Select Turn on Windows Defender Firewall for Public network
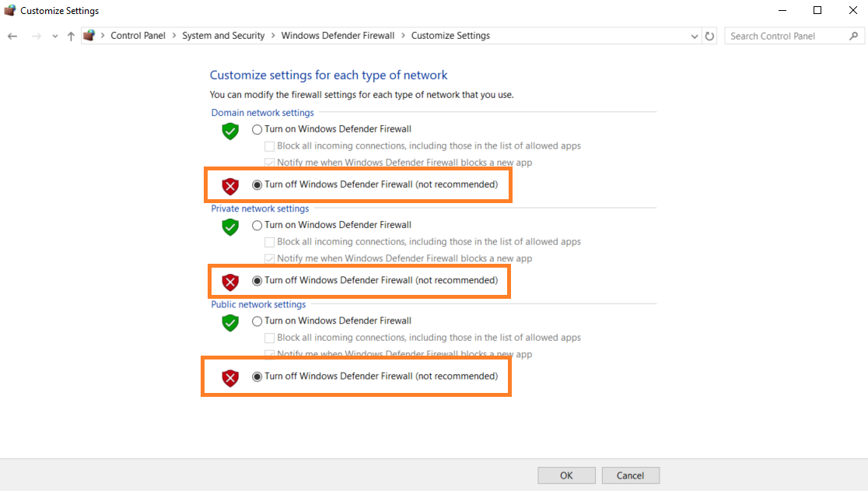 point(257,320)
